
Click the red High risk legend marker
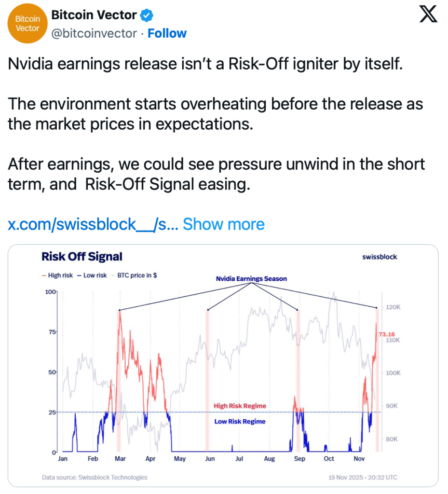pyautogui.click(x=44, y=275)
